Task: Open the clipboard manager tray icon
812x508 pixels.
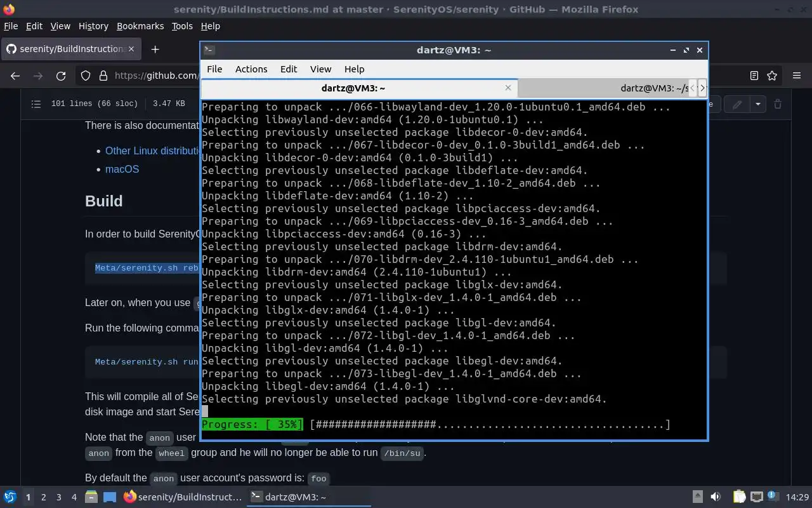Action: [x=739, y=497]
